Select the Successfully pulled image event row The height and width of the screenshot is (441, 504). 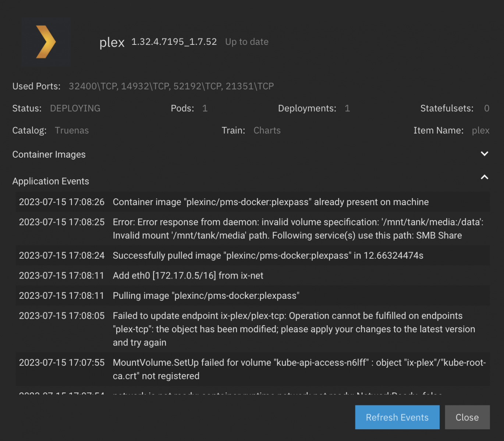268,256
